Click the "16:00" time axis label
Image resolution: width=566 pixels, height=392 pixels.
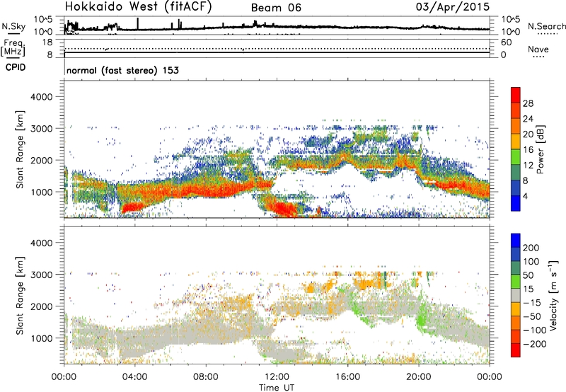[347, 377]
